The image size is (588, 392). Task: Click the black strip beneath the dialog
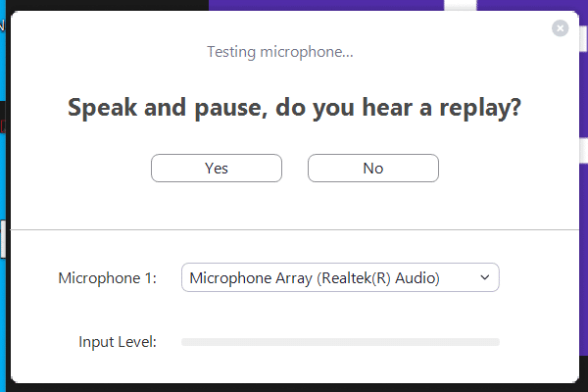click(x=294, y=388)
